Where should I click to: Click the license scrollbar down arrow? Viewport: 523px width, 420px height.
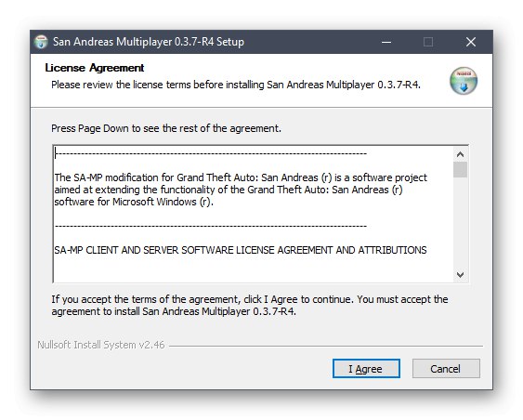click(x=460, y=275)
